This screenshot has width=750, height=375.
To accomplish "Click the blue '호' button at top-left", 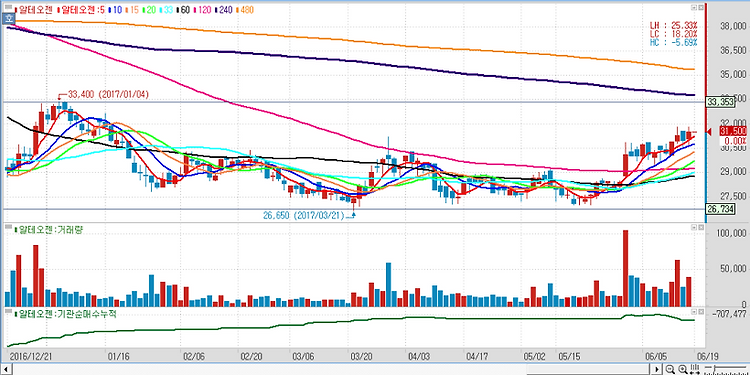I will point(9,19).
